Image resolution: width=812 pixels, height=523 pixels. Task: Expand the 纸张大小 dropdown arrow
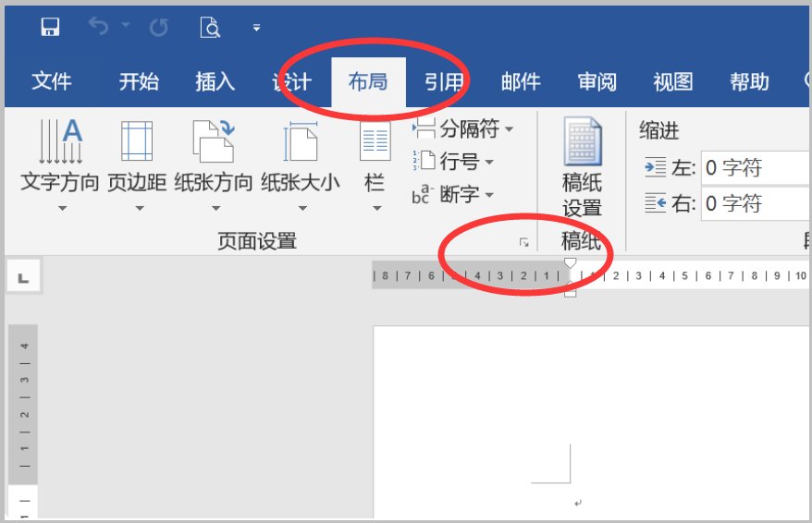(x=302, y=208)
